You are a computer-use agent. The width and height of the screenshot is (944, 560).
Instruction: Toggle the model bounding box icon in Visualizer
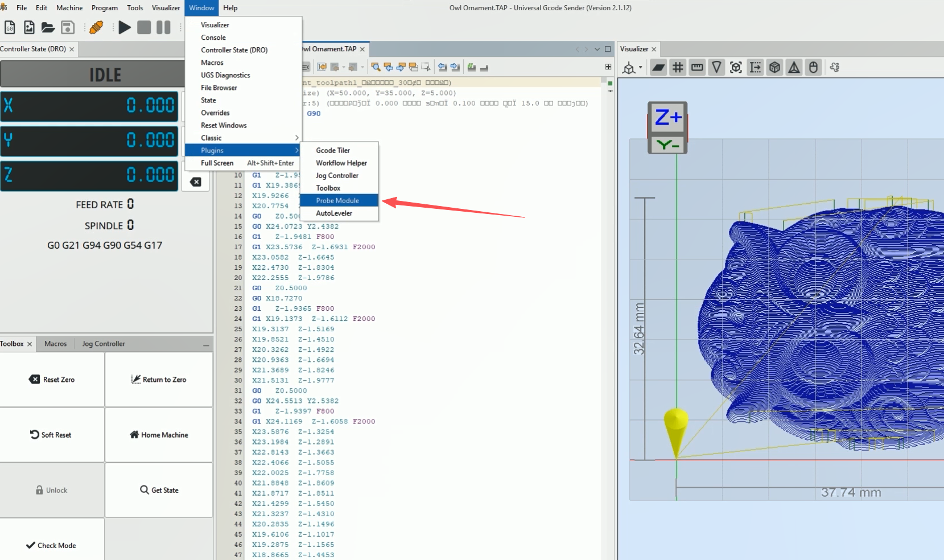coord(736,68)
